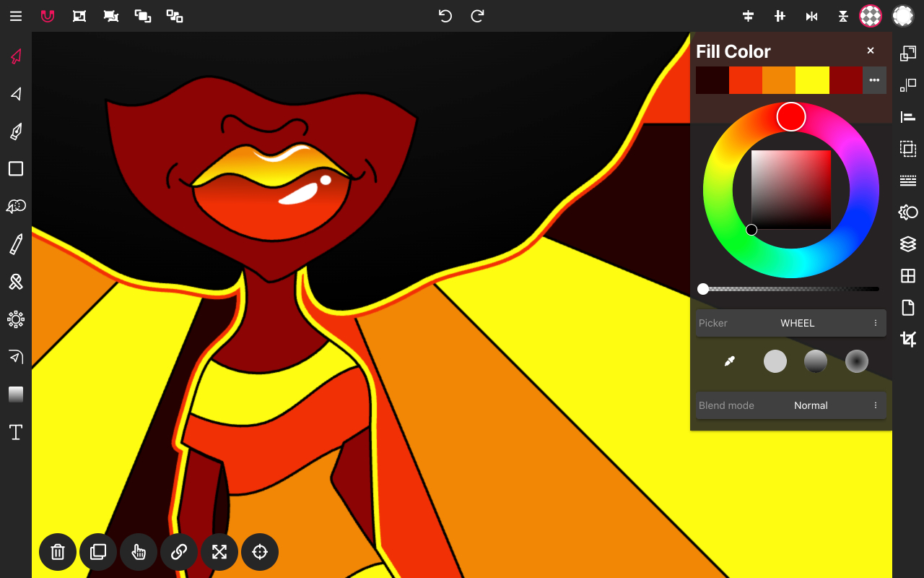Viewport: 924px width, 578px height.
Task: Open the fill color well
Action: (x=871, y=16)
